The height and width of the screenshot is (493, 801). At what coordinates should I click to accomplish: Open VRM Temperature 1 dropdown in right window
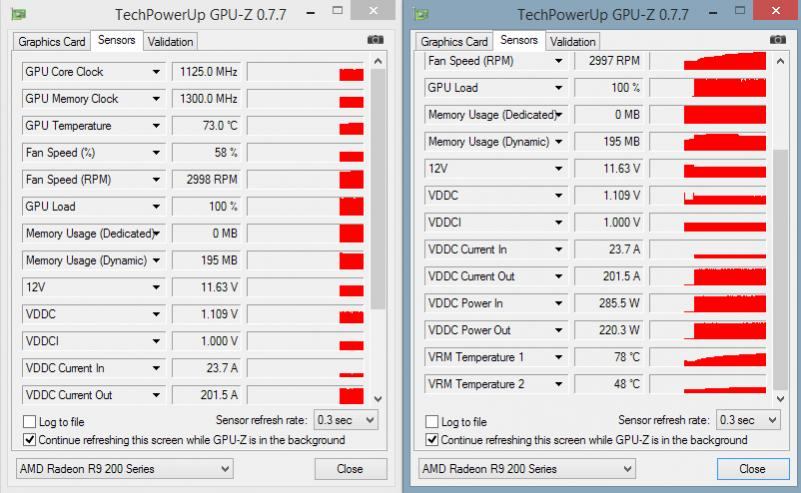pos(558,358)
